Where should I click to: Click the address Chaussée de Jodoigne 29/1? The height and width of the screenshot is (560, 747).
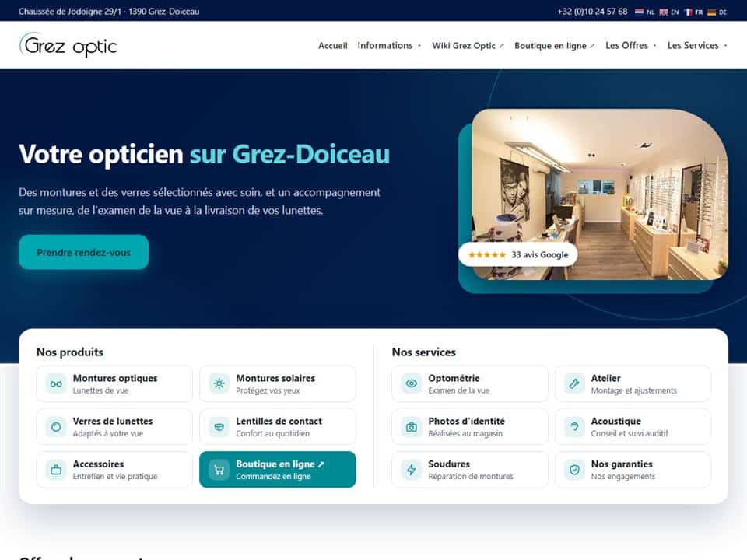point(109,12)
